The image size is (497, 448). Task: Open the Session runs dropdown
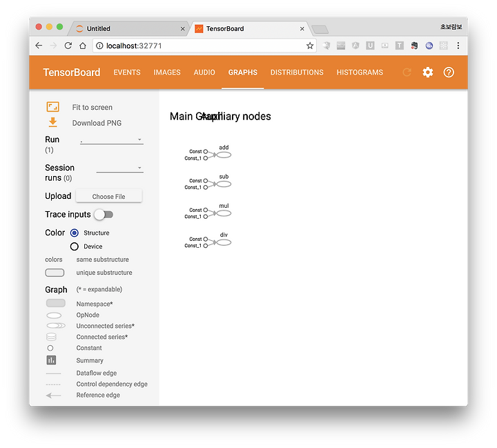coord(120,168)
